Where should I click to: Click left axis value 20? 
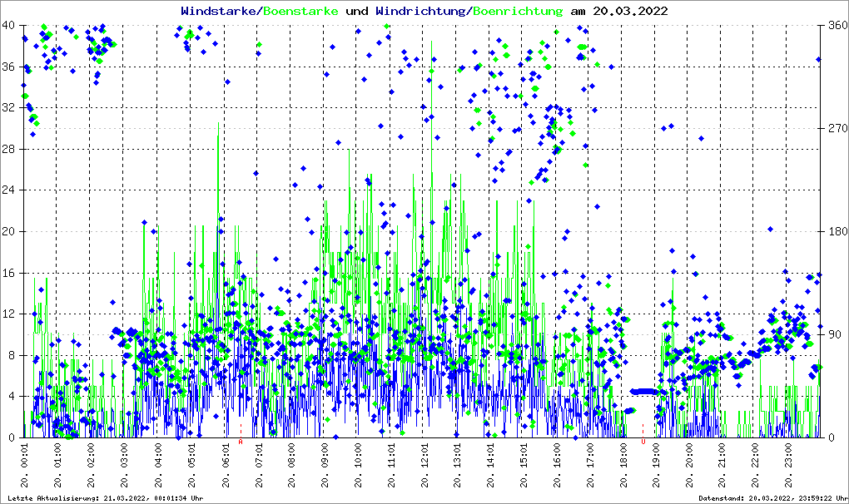pos(8,231)
